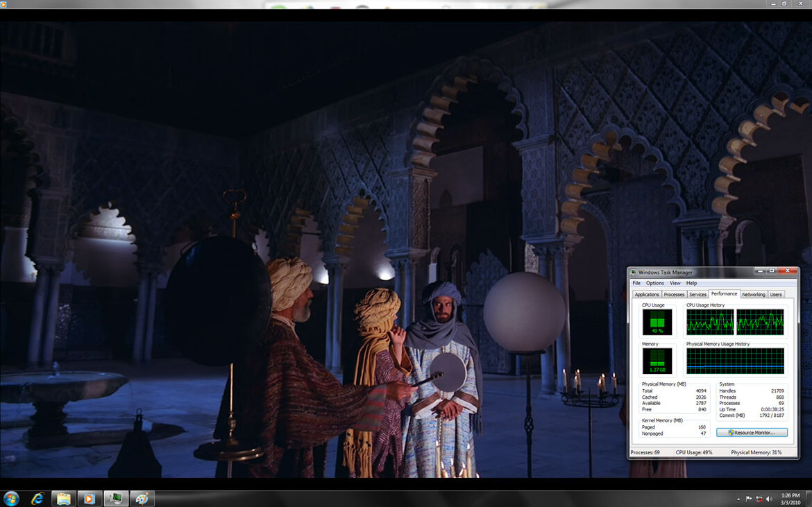Open the Help menu in Task Manager
The image size is (812, 507).
691,283
